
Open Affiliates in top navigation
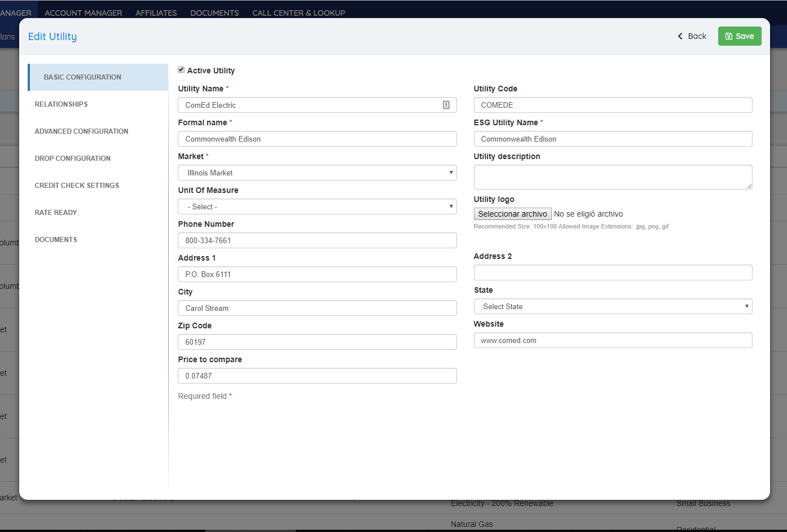[x=156, y=13]
